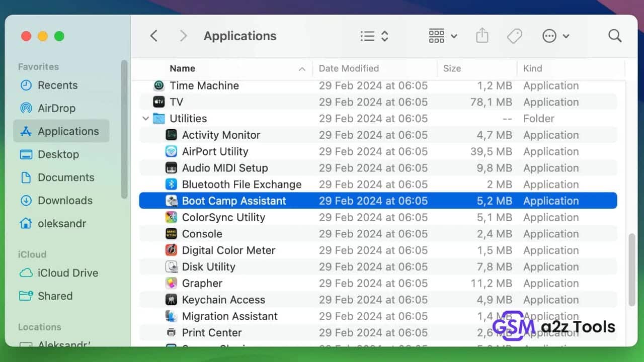
Task: Sort by the Size column header
Action: [452, 68]
